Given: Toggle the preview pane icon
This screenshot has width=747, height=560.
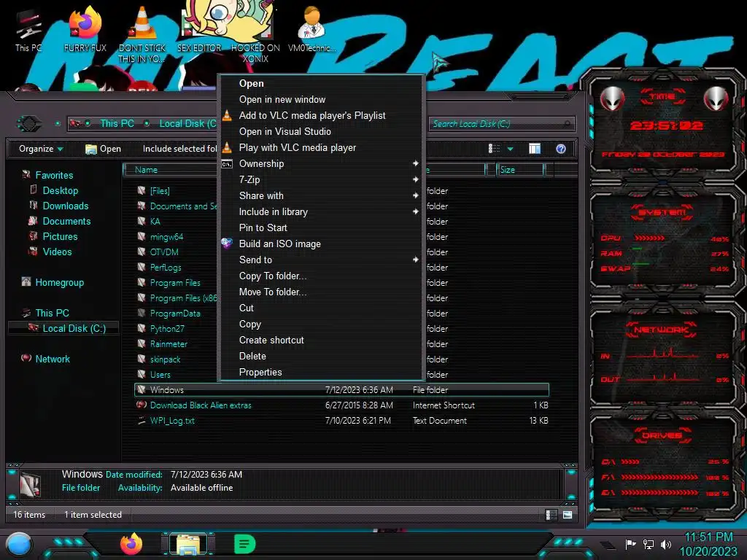Looking at the screenshot, I should coord(535,149).
